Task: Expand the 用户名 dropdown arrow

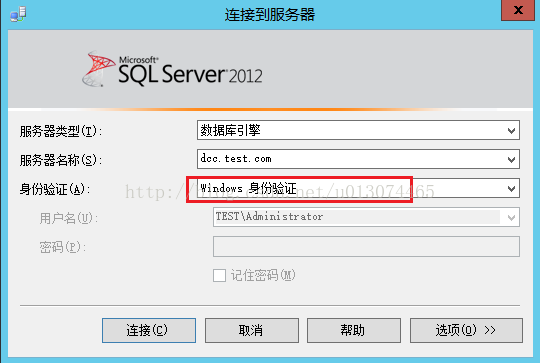Action: pyautogui.click(x=511, y=217)
